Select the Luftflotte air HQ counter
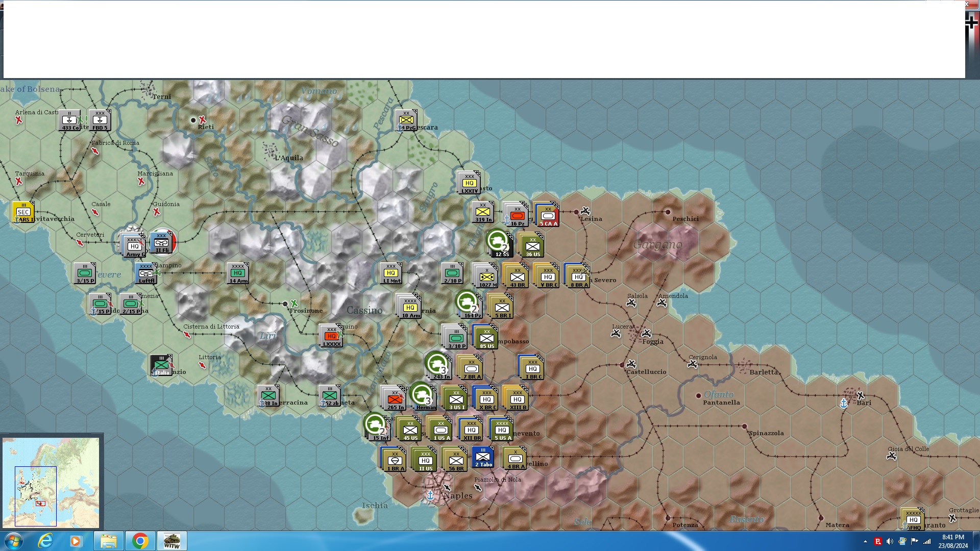The width and height of the screenshot is (980, 551). tap(146, 273)
